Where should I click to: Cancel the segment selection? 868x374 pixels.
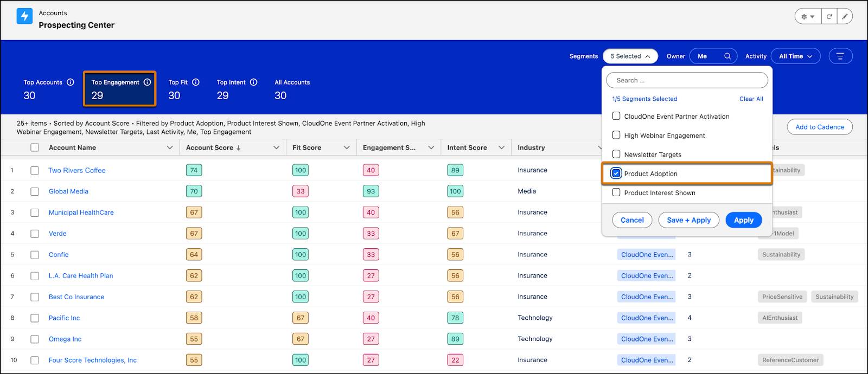[632, 220]
